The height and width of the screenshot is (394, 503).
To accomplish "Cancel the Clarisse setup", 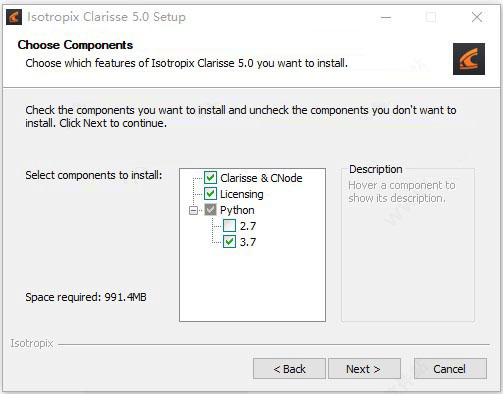I will (450, 369).
